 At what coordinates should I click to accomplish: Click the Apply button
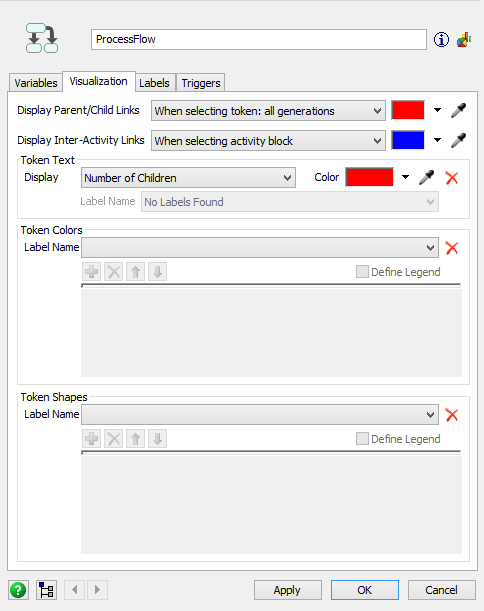288,590
